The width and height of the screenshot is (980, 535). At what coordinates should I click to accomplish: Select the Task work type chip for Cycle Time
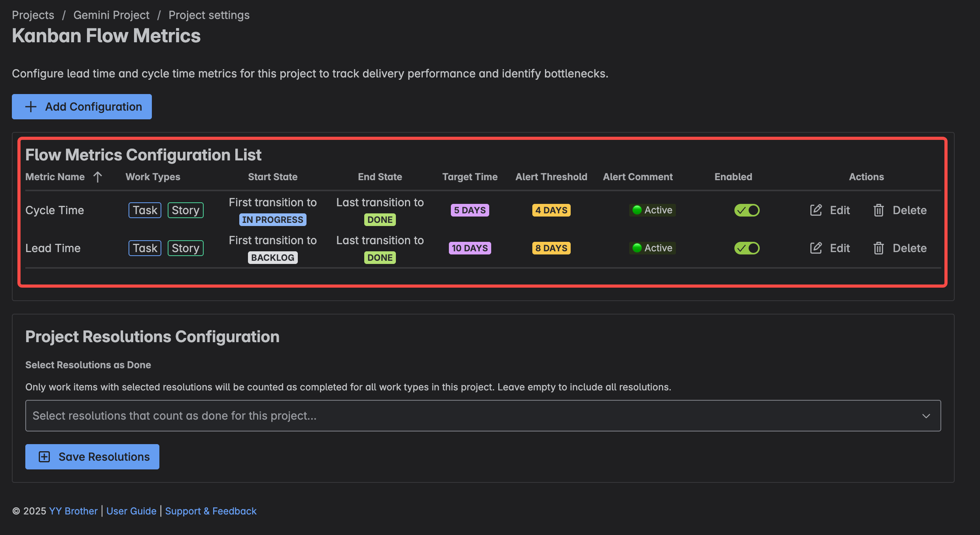point(144,210)
